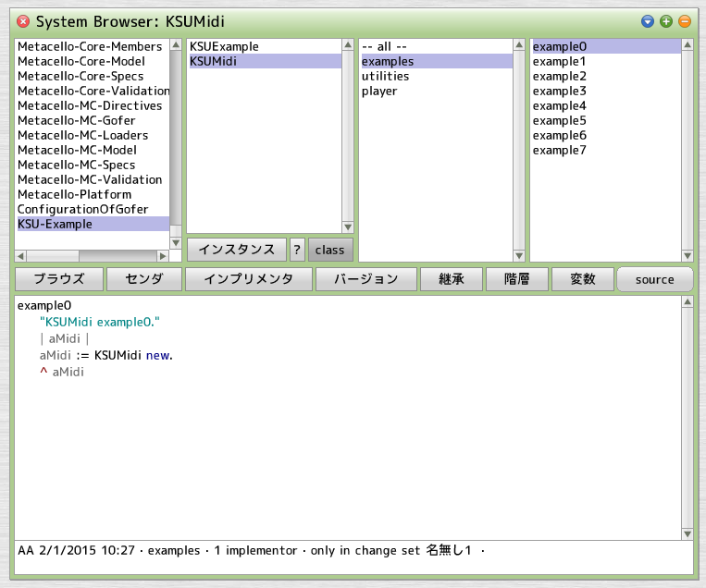This screenshot has width=706, height=588.
Task: Select method example2
Action: 606,76
